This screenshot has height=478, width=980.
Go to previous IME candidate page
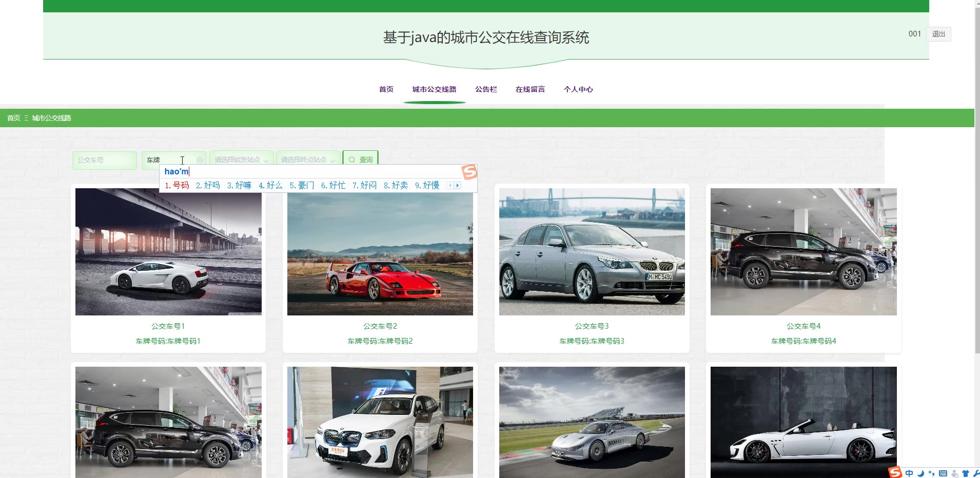tap(450, 186)
